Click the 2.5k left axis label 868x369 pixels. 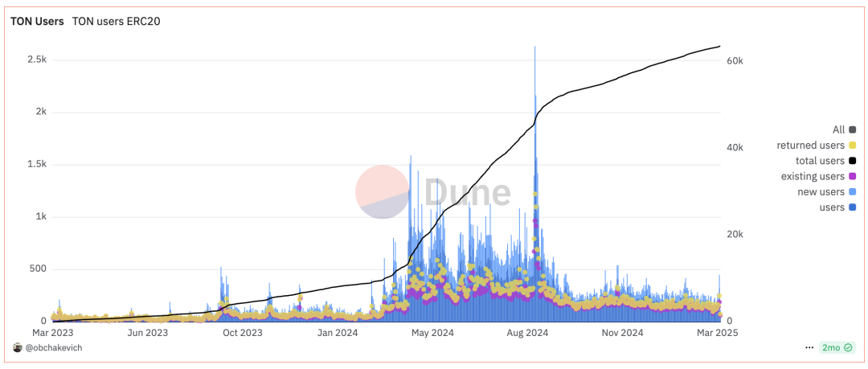35,60
